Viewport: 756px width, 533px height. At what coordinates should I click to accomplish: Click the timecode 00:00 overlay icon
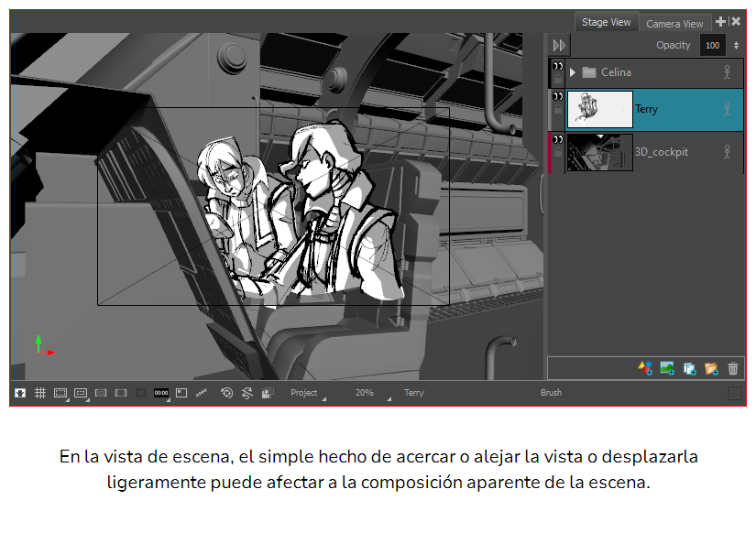pyautogui.click(x=161, y=393)
